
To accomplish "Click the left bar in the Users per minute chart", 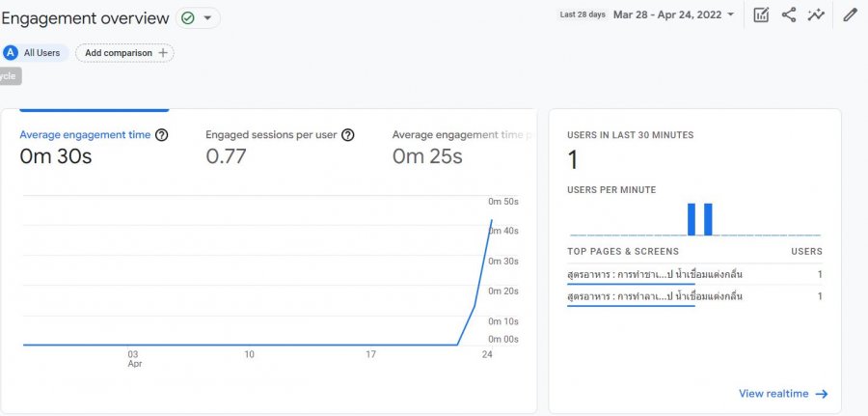I will [692, 219].
